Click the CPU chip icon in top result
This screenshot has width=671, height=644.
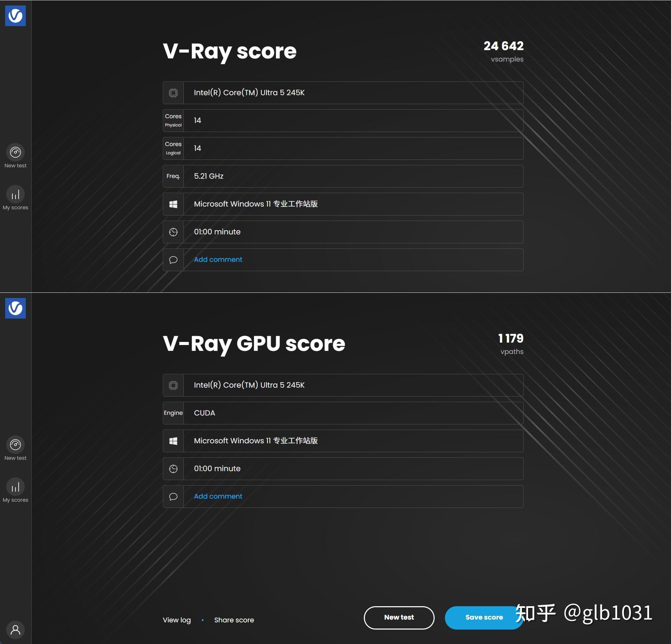click(x=173, y=92)
